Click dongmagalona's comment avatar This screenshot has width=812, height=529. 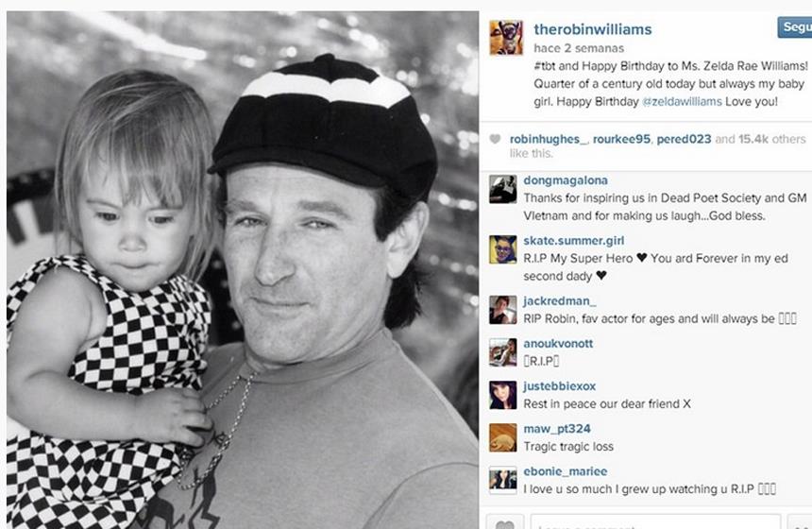coord(503,189)
